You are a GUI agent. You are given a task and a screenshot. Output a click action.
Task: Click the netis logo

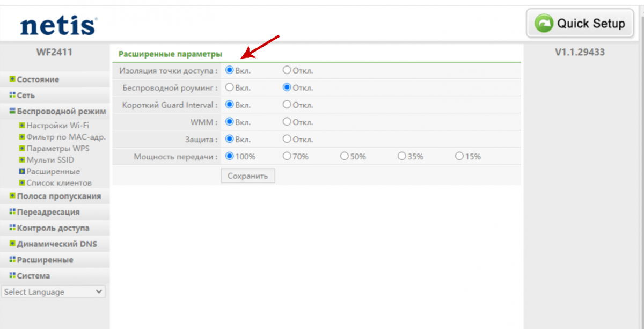click(x=58, y=25)
